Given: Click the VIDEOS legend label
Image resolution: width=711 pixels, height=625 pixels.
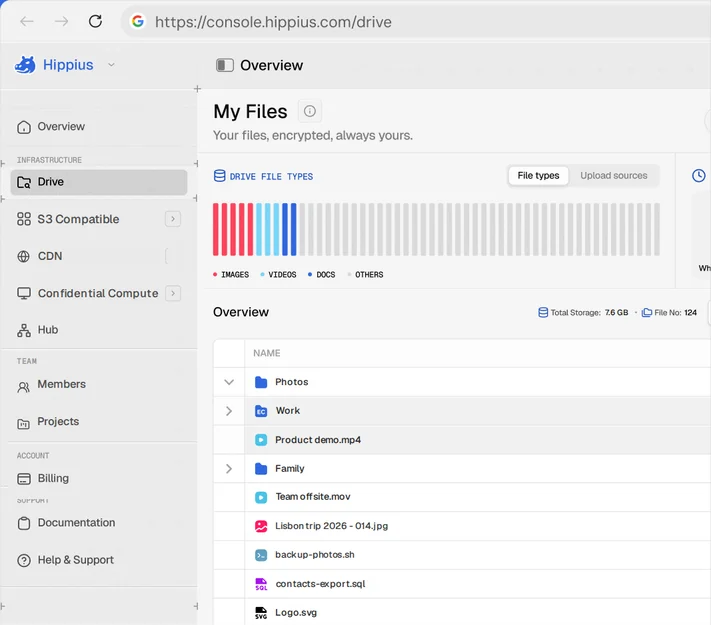Looking at the screenshot, I should coord(282,275).
